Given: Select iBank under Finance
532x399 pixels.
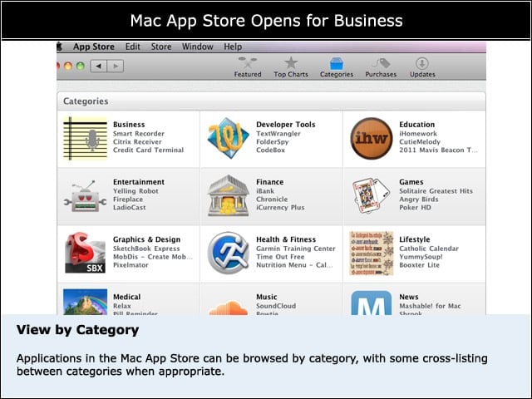Looking at the screenshot, I should click(265, 191).
